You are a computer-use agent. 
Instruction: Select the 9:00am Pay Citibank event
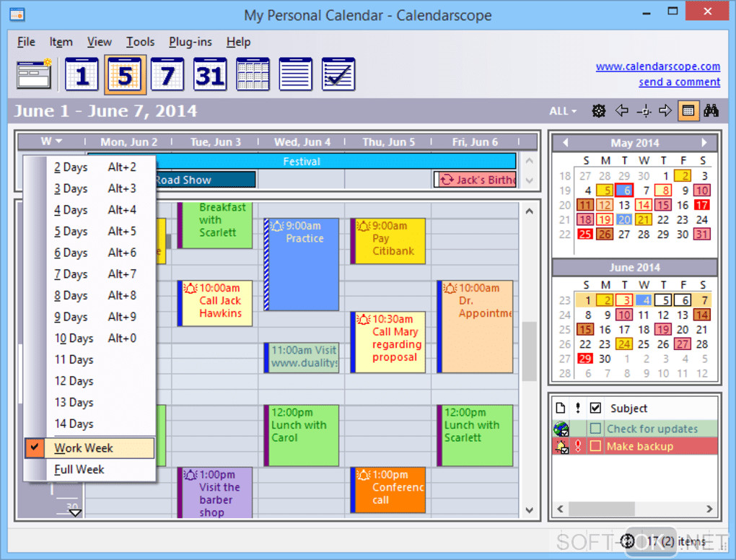[387, 241]
